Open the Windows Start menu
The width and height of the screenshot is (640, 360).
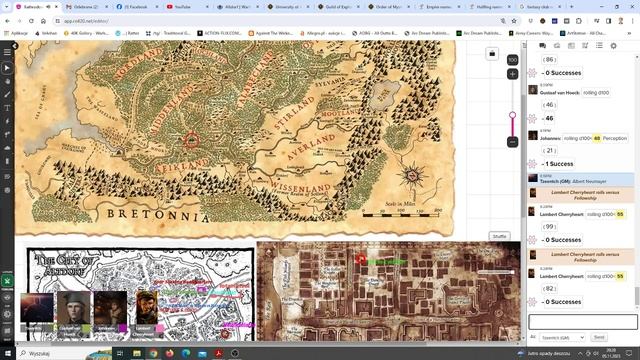pos(8,353)
